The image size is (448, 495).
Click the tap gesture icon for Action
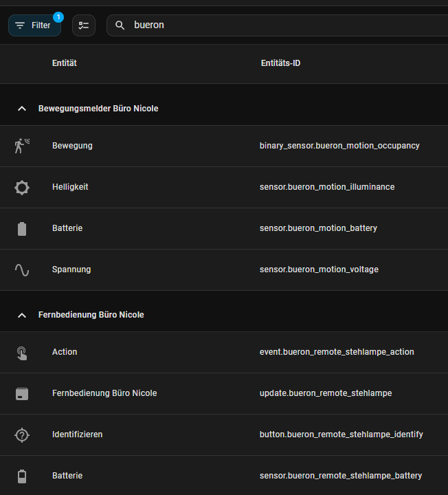22,352
